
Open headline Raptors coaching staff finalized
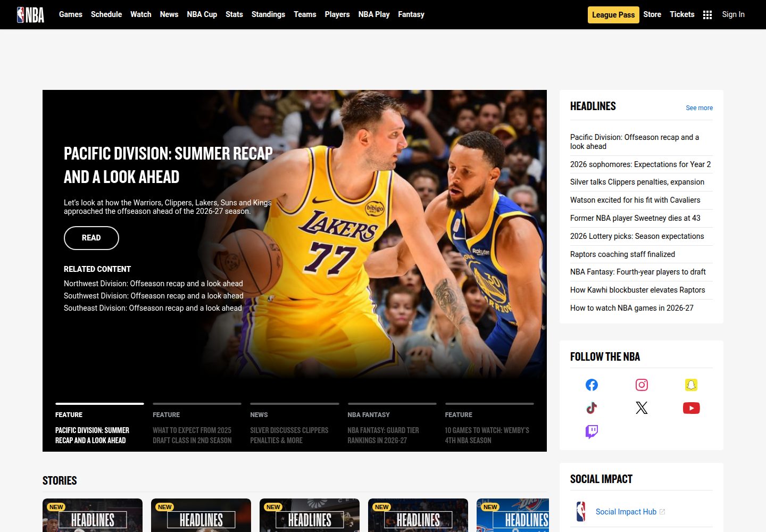tap(622, 254)
